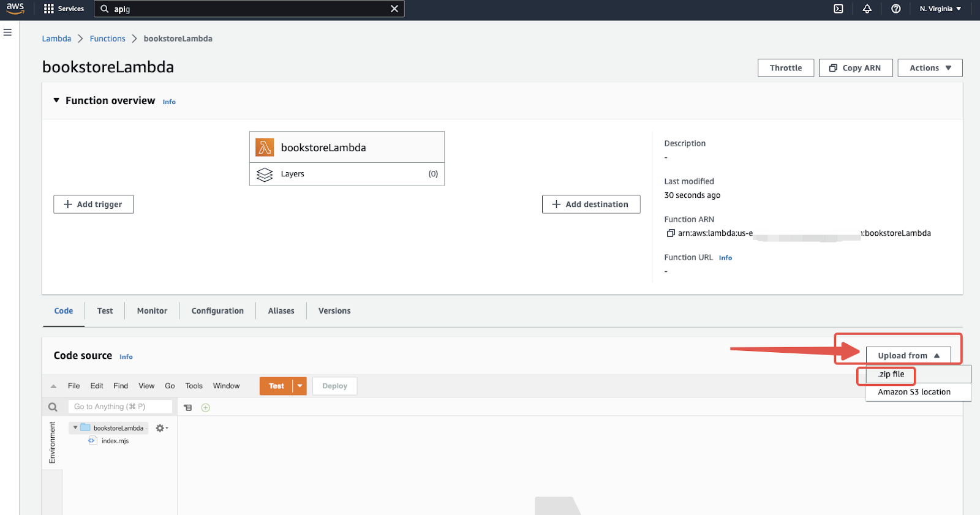Open CloudShell terminal icon

point(839,9)
